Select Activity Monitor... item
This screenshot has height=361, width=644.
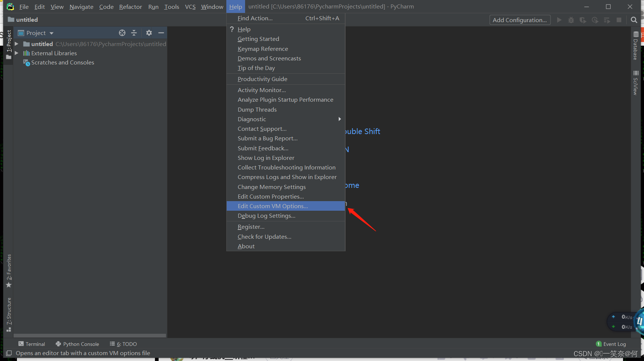click(286, 90)
